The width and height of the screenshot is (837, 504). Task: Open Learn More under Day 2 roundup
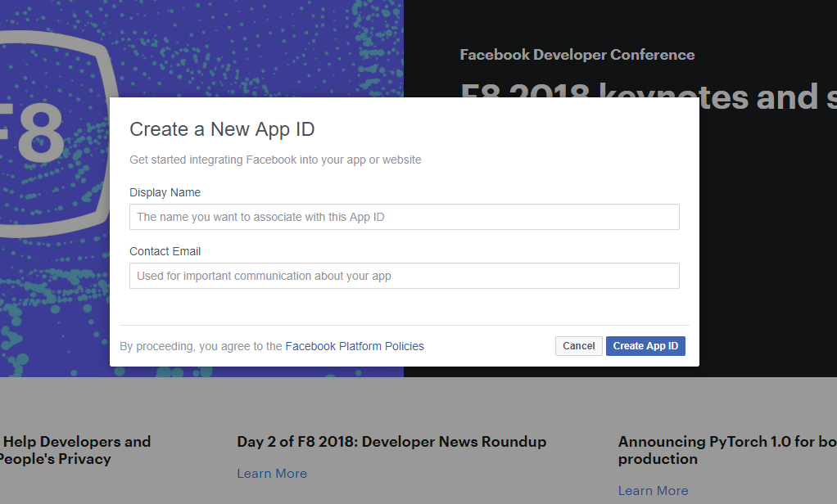pyautogui.click(x=272, y=473)
